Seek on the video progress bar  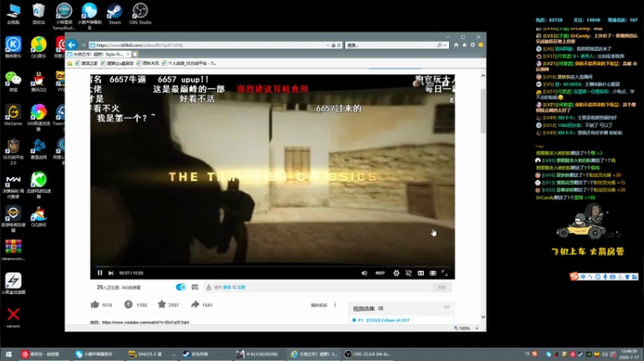coord(272,266)
